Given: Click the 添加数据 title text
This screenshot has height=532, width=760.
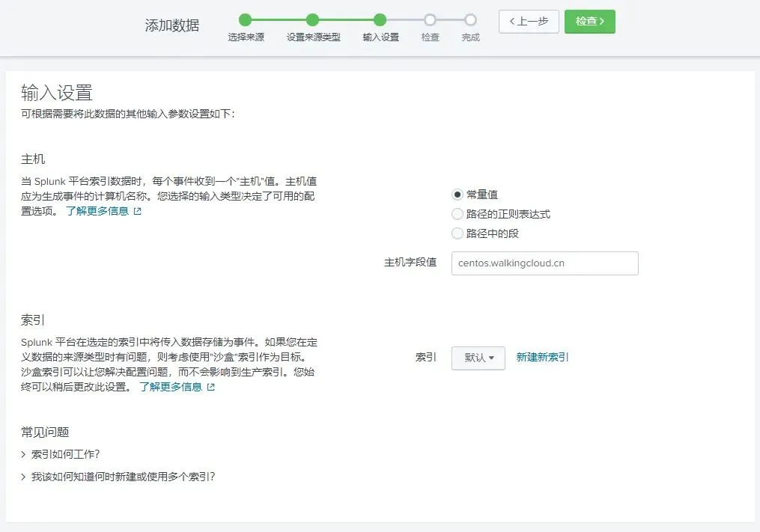Looking at the screenshot, I should tap(172, 25).
